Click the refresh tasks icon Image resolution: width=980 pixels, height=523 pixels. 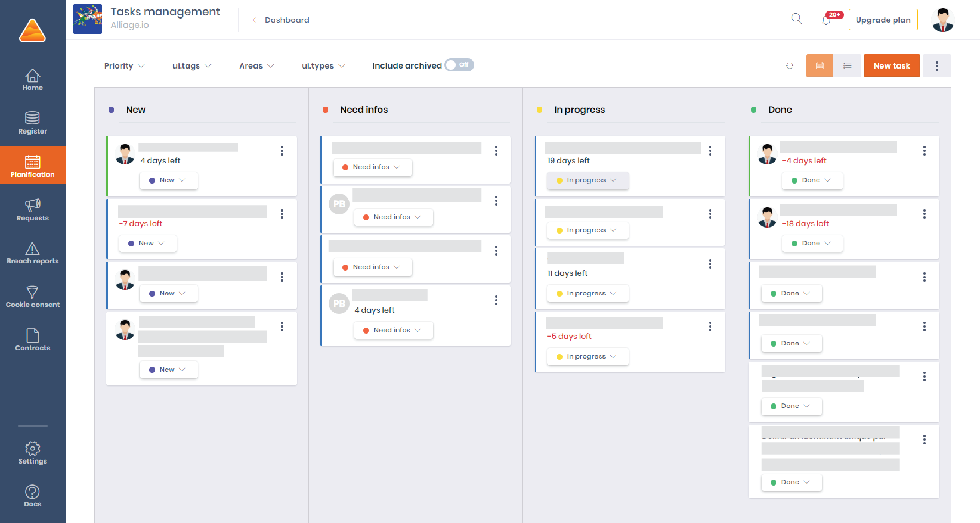click(x=790, y=66)
